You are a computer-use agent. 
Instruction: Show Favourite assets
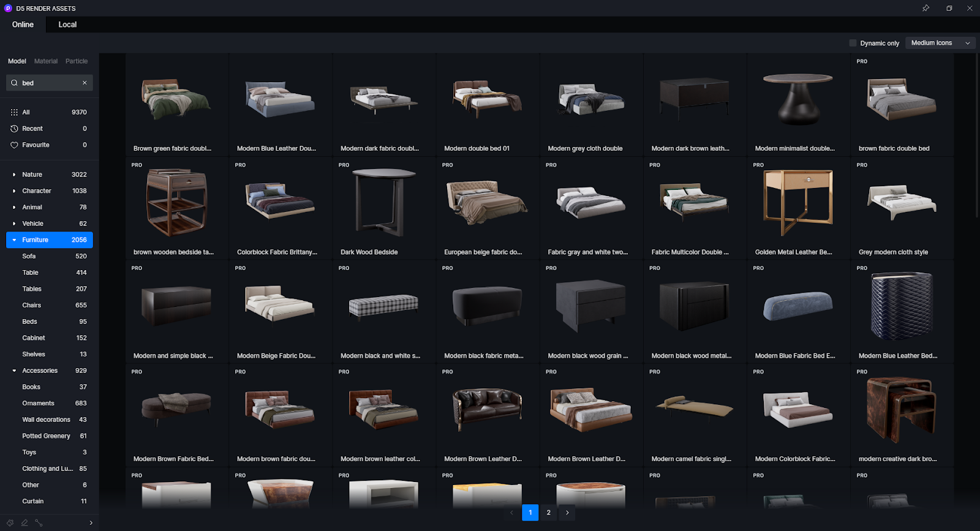[49, 145]
